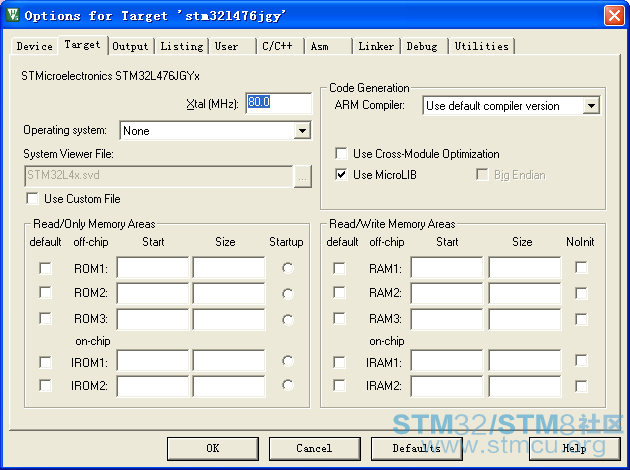The height and width of the screenshot is (470, 630).
Task: Select ROM1 Startup radio button
Action: 288,268
